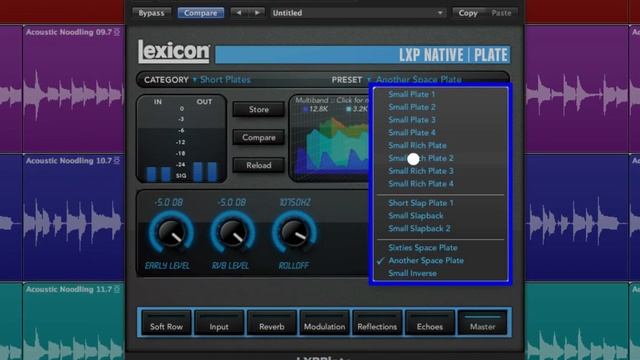
Task: Click the Compare button below Store
Action: [259, 138]
